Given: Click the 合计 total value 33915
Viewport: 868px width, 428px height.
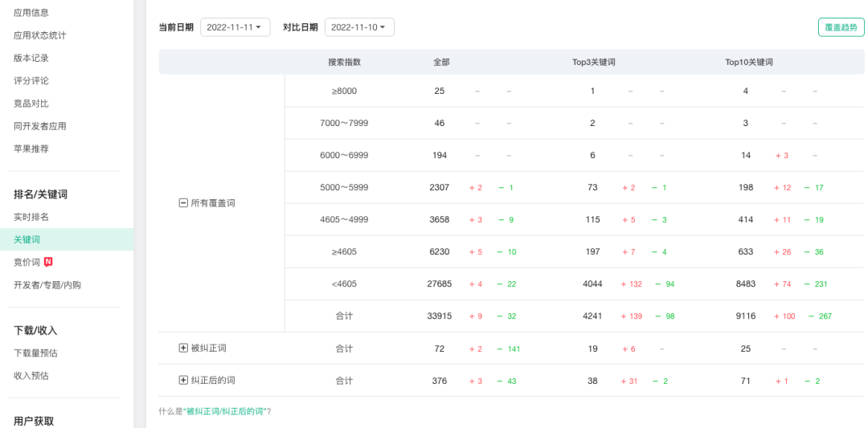Looking at the screenshot, I should pyautogui.click(x=439, y=316).
